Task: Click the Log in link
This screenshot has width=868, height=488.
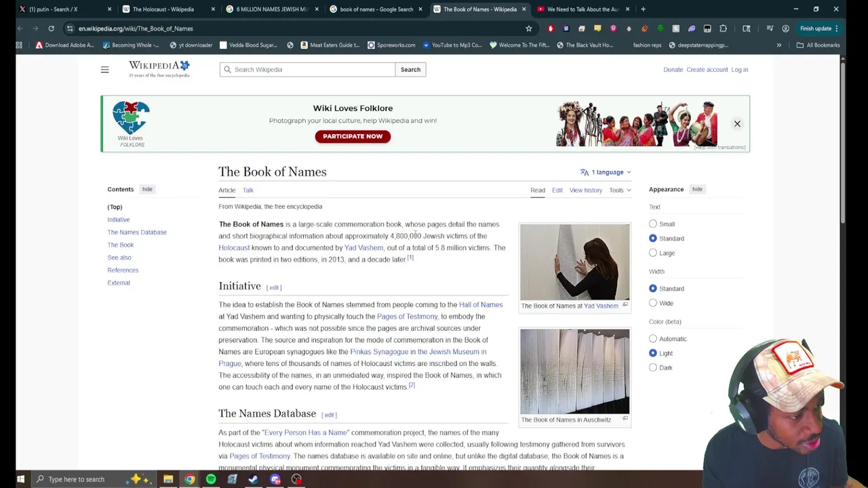Action: click(739, 69)
